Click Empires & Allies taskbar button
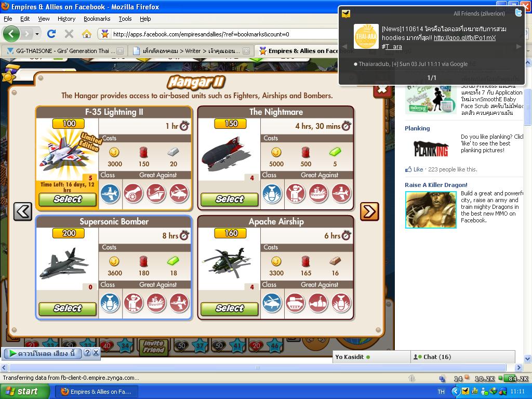This screenshot has height=399, width=532. pyautogui.click(x=97, y=392)
